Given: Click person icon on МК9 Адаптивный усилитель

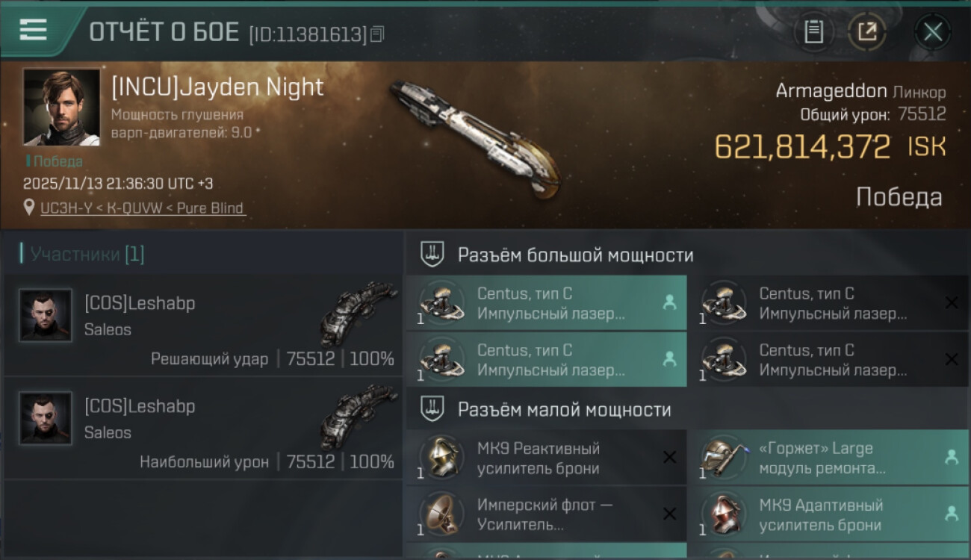Looking at the screenshot, I should [952, 514].
